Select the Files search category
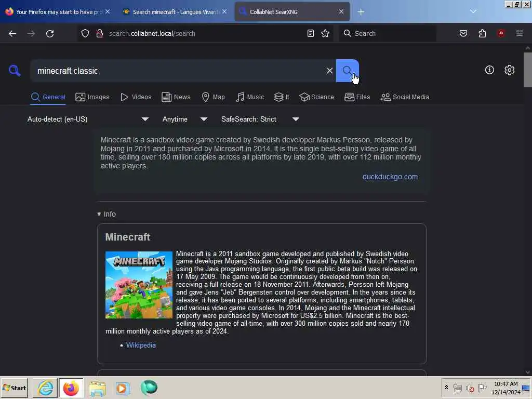 [x=357, y=97]
